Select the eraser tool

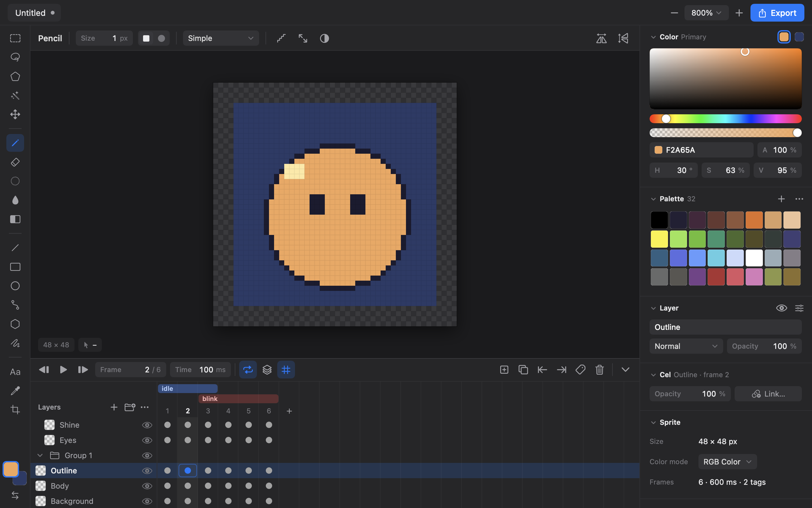[15, 162]
